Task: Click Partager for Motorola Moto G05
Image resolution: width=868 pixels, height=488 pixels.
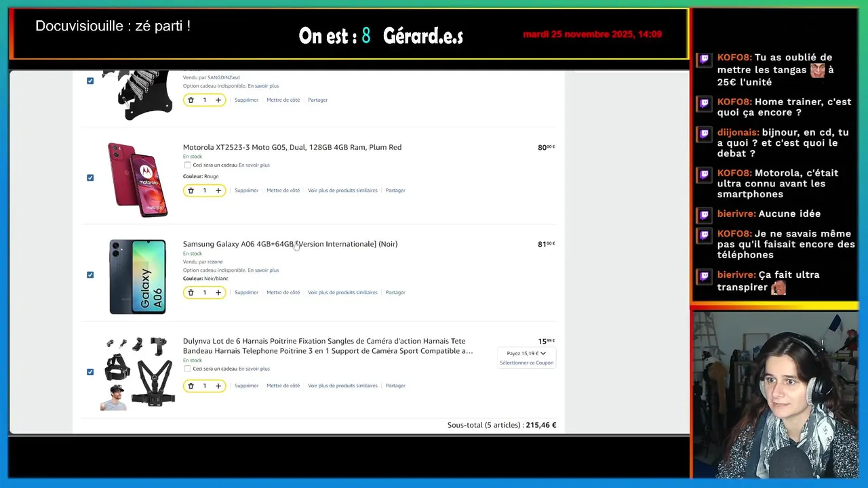Action: pos(395,190)
